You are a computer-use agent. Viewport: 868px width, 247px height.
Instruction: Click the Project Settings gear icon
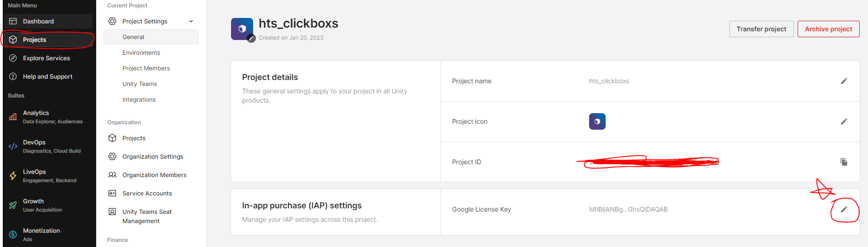112,21
